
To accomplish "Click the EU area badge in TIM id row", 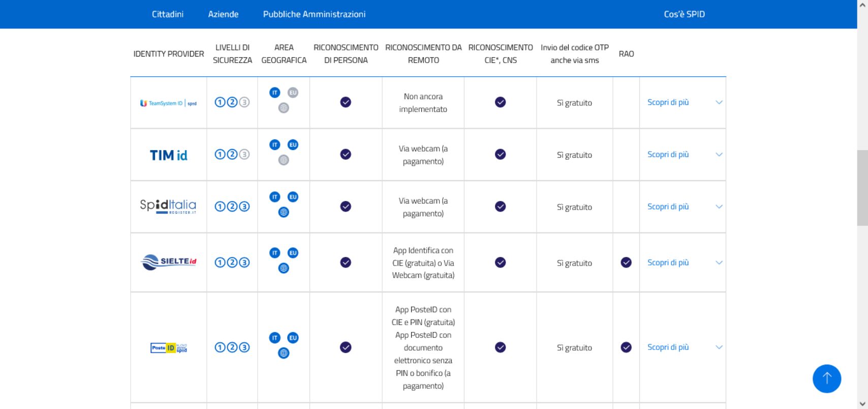I will pyautogui.click(x=293, y=145).
